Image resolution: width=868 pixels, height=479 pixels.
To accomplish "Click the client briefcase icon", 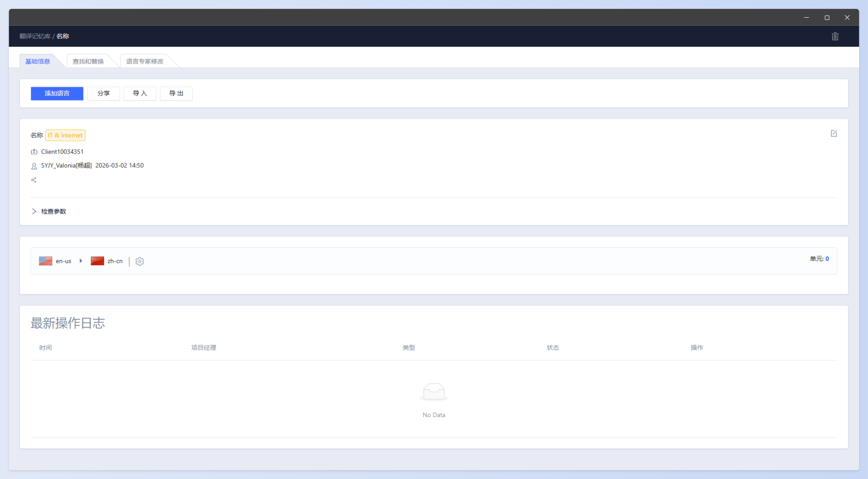I will coord(34,152).
